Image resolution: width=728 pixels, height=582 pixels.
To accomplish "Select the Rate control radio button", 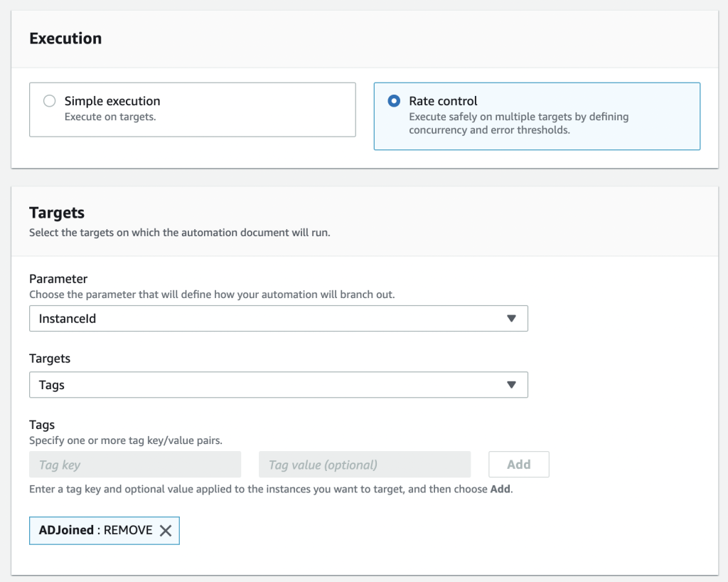I will click(x=393, y=100).
